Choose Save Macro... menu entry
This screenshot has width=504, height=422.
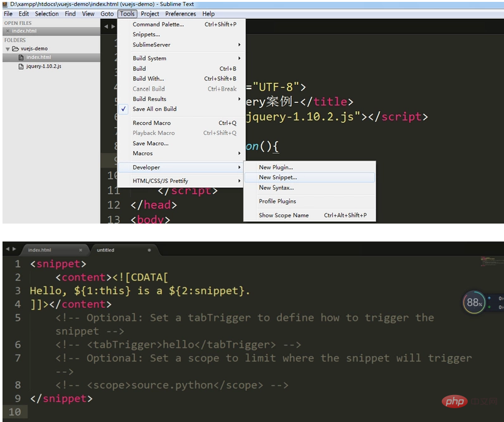coord(181,143)
